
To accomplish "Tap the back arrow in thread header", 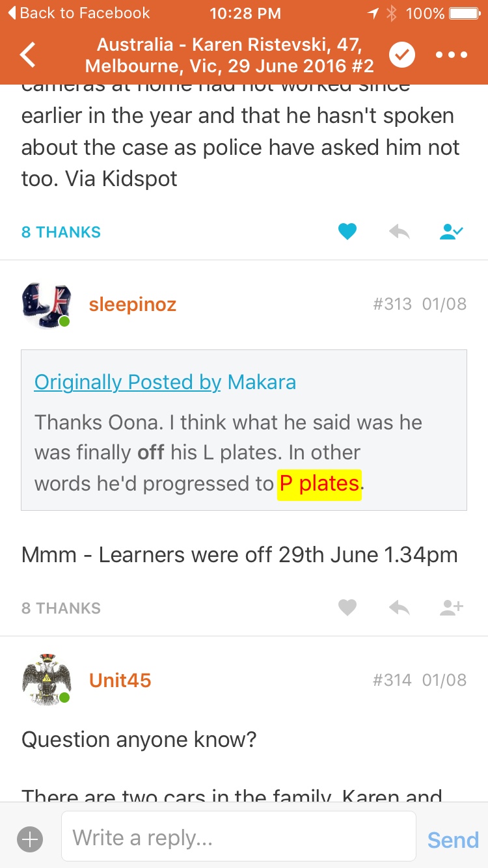I will pos(28,55).
